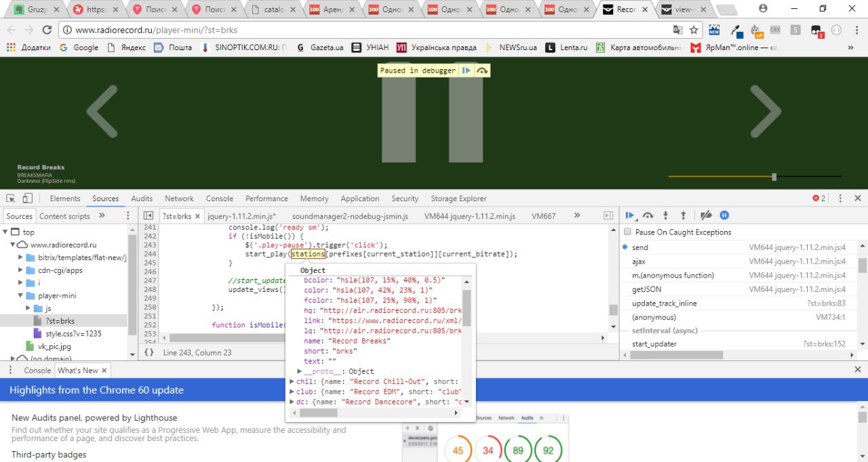Open the Content scripts tab
This screenshot has width=868, height=462.
64,216
